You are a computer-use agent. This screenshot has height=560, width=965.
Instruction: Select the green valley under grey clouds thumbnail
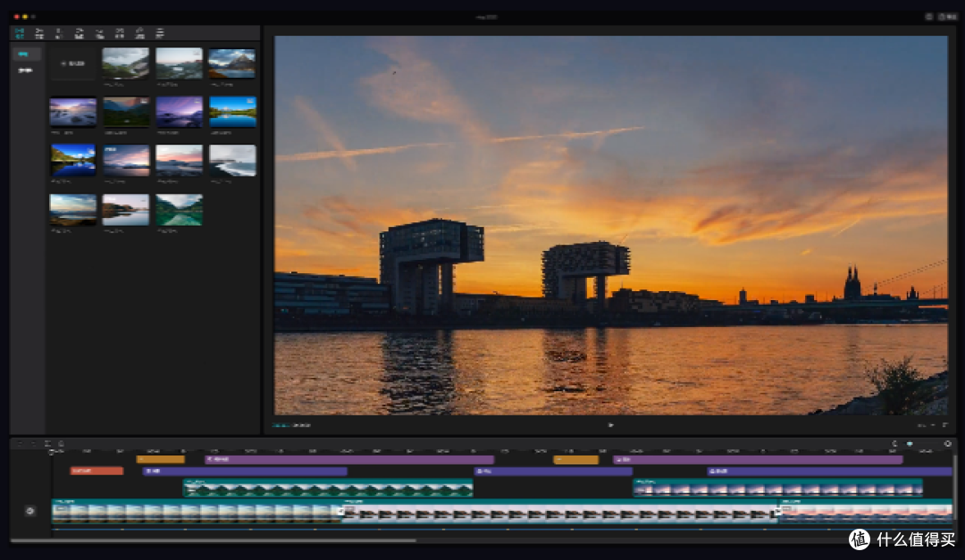(126, 63)
